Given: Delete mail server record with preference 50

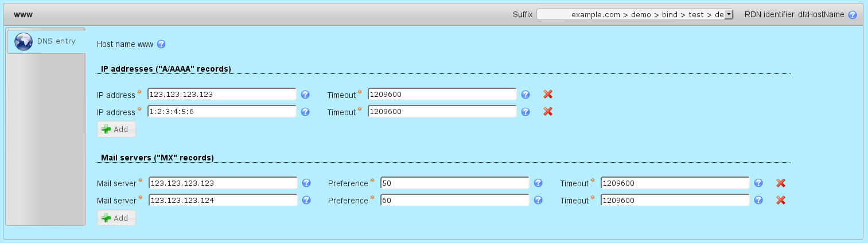Looking at the screenshot, I should 781,183.
